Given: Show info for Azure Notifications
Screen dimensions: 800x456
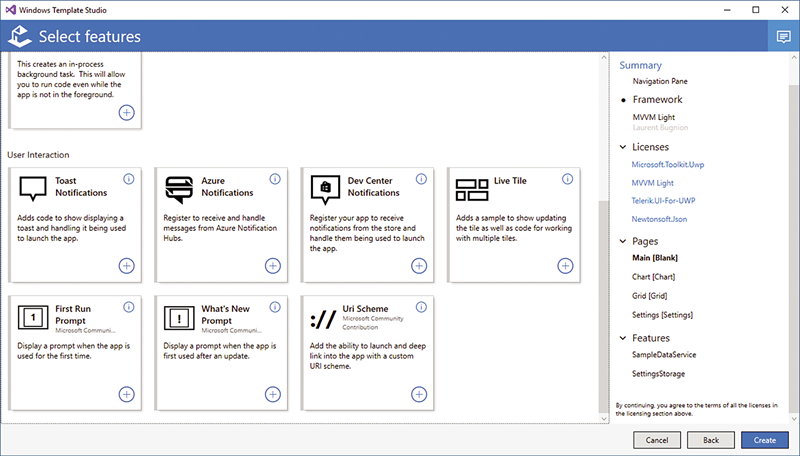Looking at the screenshot, I should click(275, 179).
